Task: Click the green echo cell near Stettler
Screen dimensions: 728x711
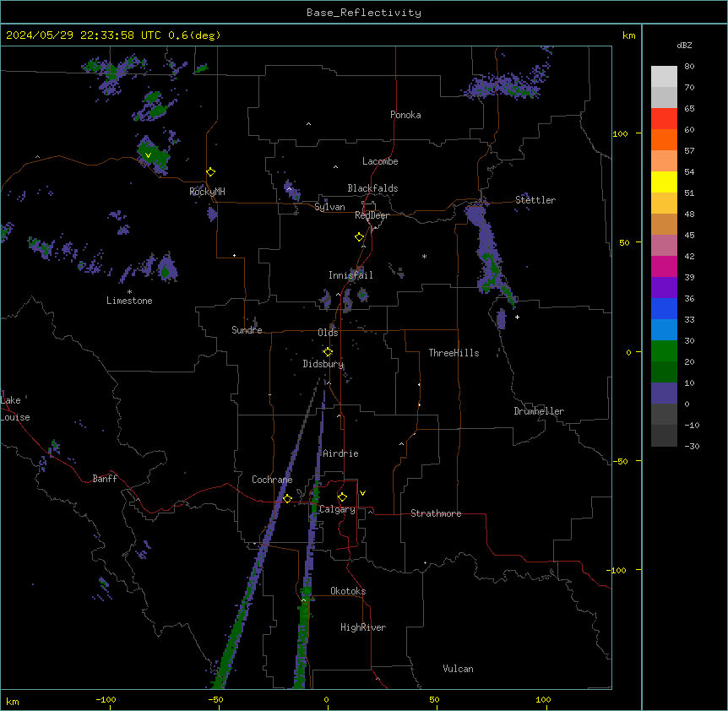Action: [x=492, y=272]
